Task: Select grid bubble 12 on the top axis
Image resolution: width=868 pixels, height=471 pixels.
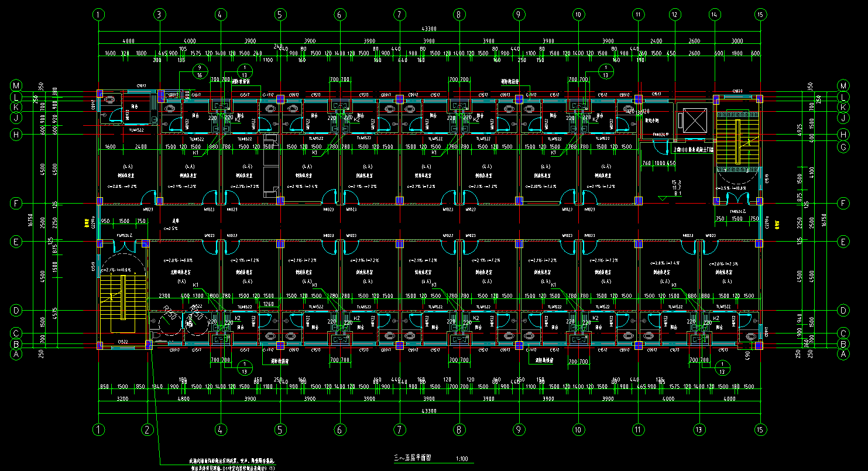Action: 674,14
